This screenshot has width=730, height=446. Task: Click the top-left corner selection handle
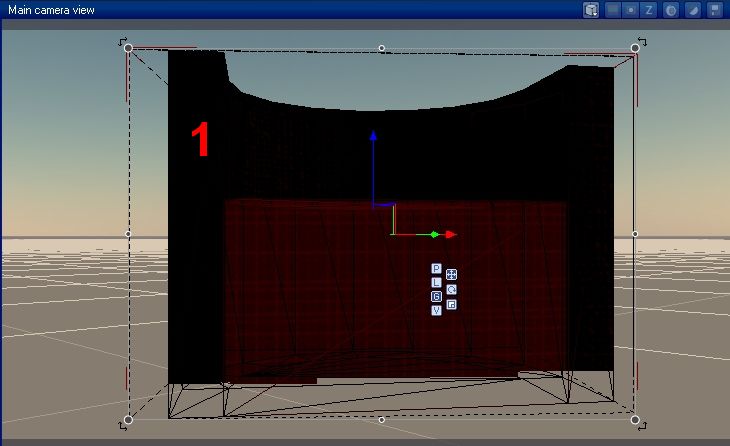point(128,48)
